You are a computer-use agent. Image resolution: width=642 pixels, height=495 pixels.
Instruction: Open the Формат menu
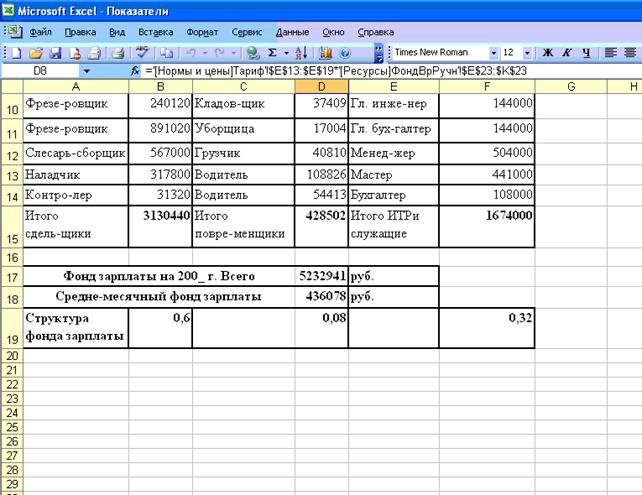click(x=202, y=32)
